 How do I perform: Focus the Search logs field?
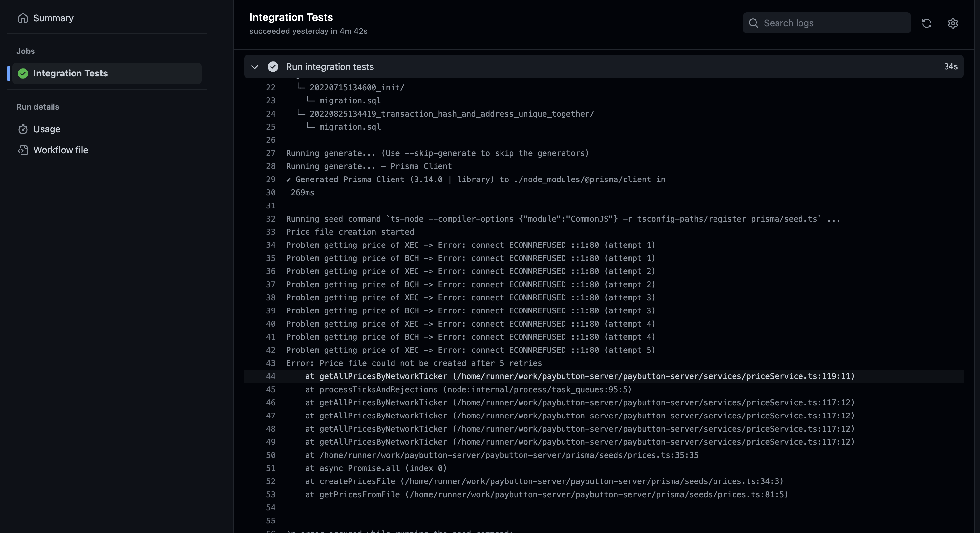[x=833, y=23]
